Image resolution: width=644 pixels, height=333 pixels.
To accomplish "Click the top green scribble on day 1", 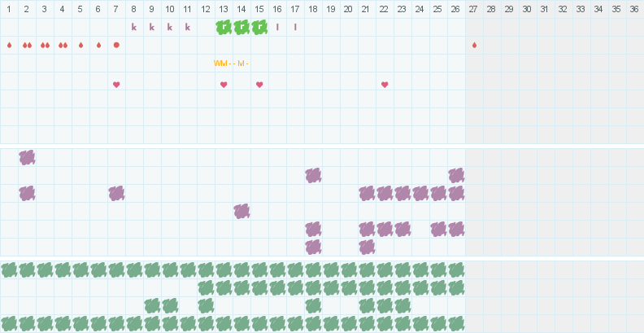I will click(x=9, y=269).
